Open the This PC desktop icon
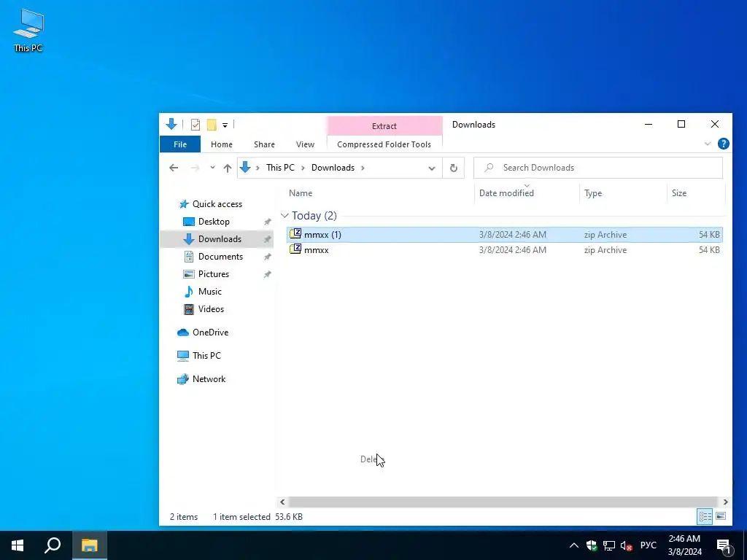The height and width of the screenshot is (560, 747). [x=28, y=31]
